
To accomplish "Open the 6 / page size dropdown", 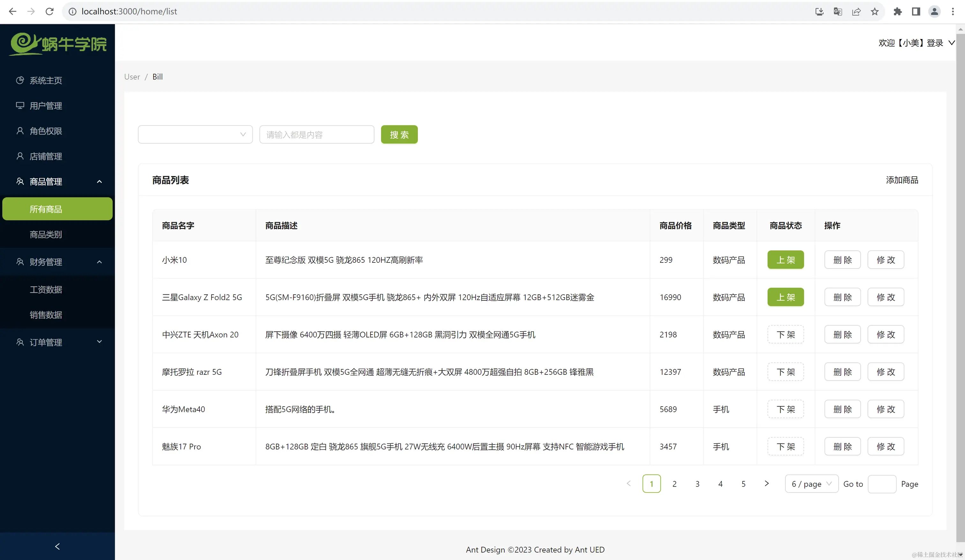I will click(x=811, y=484).
